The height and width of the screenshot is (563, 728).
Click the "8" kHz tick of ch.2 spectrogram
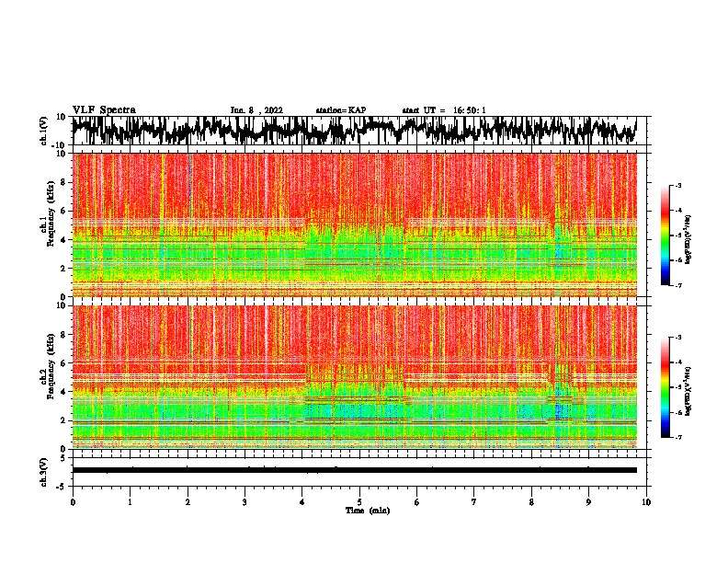pos(63,335)
